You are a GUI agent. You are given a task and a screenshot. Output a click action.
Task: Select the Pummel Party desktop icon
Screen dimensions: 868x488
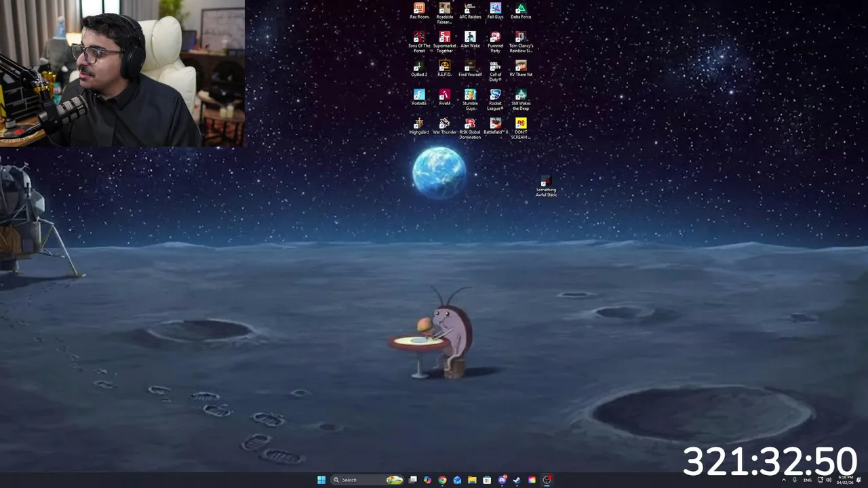(x=496, y=42)
